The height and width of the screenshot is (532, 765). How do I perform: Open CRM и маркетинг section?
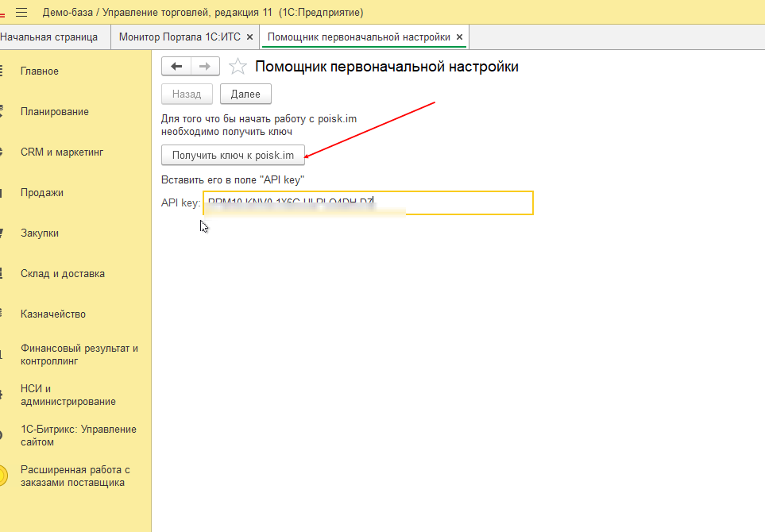tap(62, 152)
